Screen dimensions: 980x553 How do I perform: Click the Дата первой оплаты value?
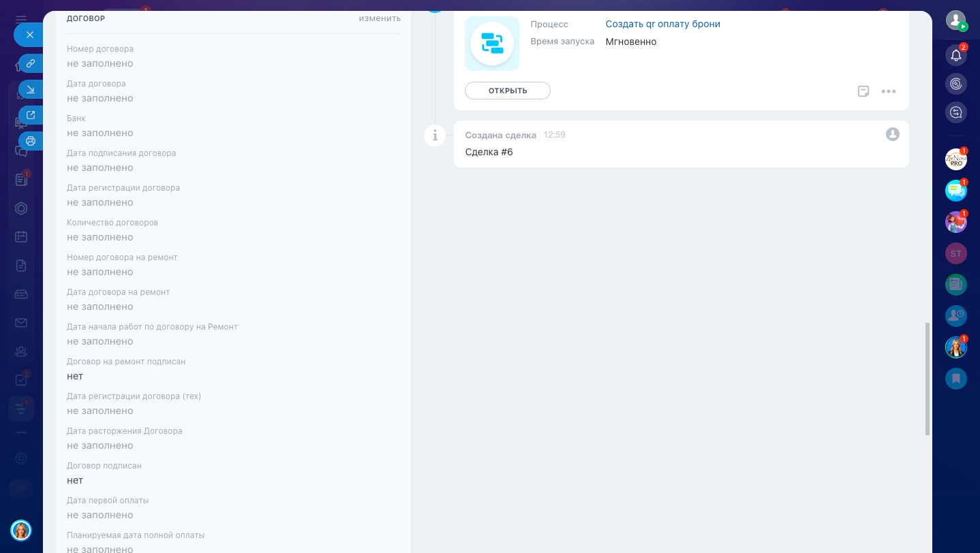click(100, 515)
